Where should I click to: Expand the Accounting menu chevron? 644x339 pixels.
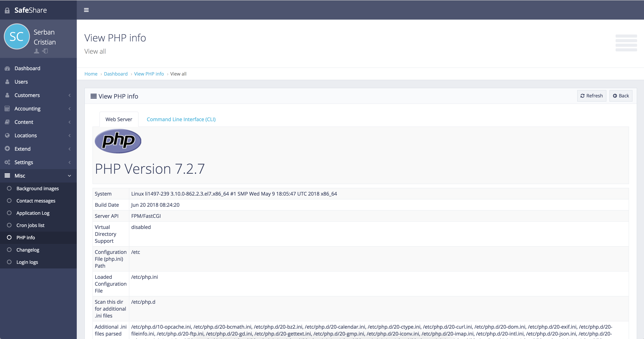coord(69,109)
